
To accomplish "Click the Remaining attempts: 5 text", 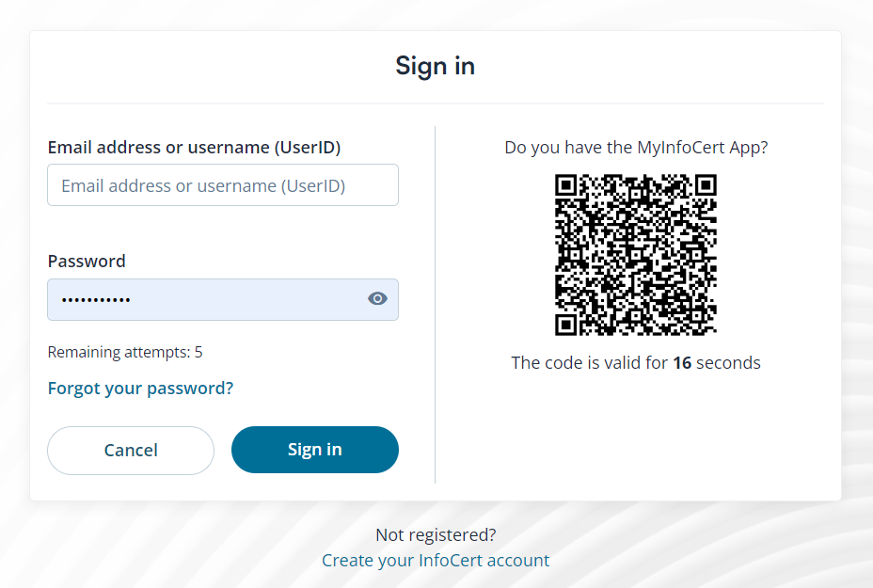I will (x=125, y=353).
